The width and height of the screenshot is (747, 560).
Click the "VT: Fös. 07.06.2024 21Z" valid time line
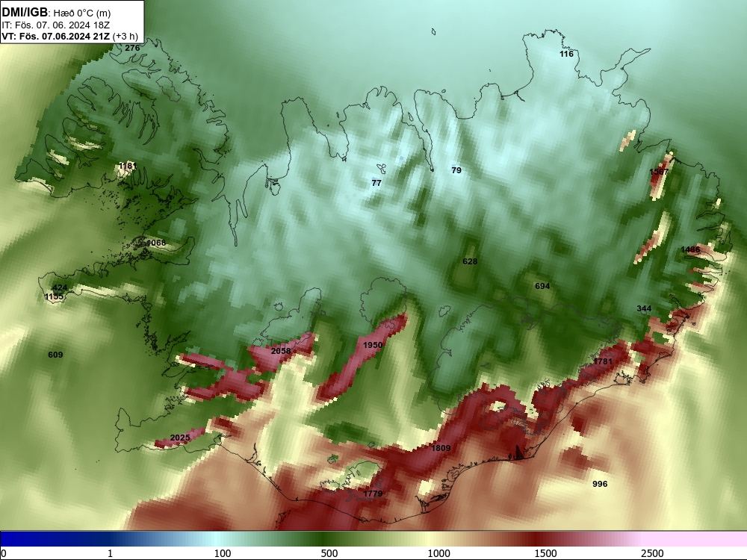56,36
